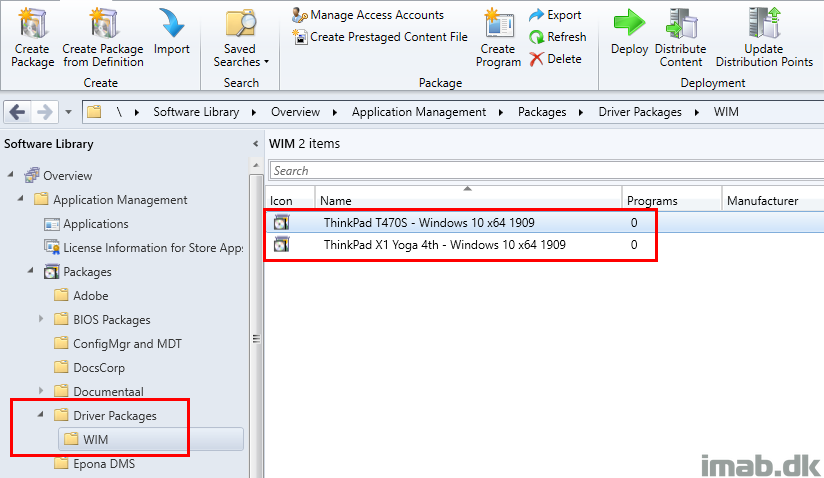Click the package list Search field

coord(547,171)
